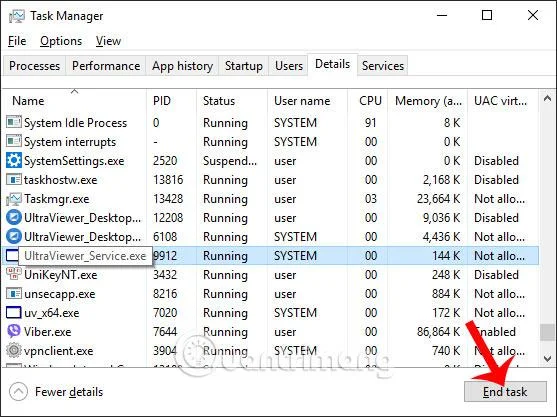This screenshot has height=417, width=557.
Task: Open the Options menu
Action: tap(61, 41)
